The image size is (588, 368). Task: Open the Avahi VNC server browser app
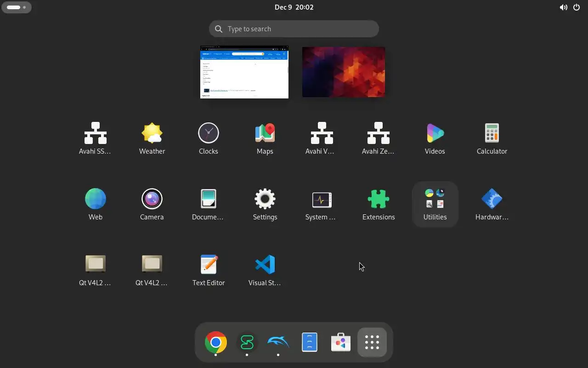[322, 138]
